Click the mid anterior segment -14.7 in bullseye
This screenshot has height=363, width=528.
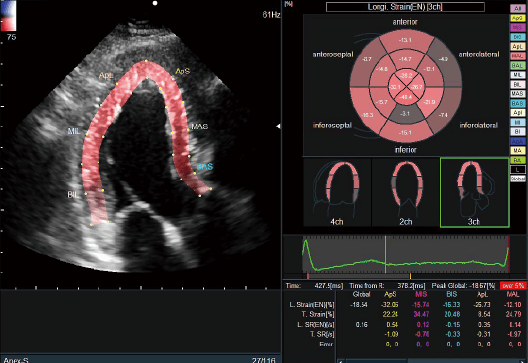405,59
